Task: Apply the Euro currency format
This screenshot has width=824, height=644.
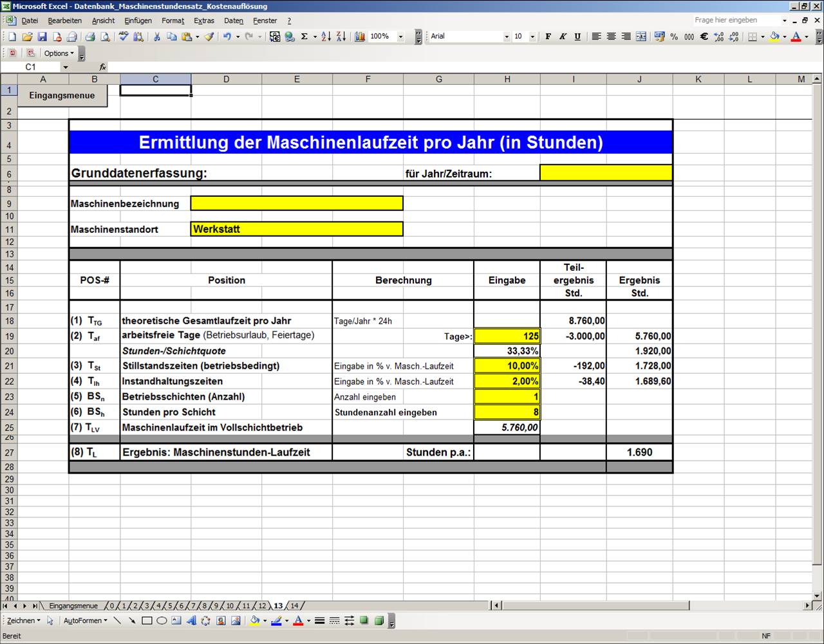Action: 704,37
